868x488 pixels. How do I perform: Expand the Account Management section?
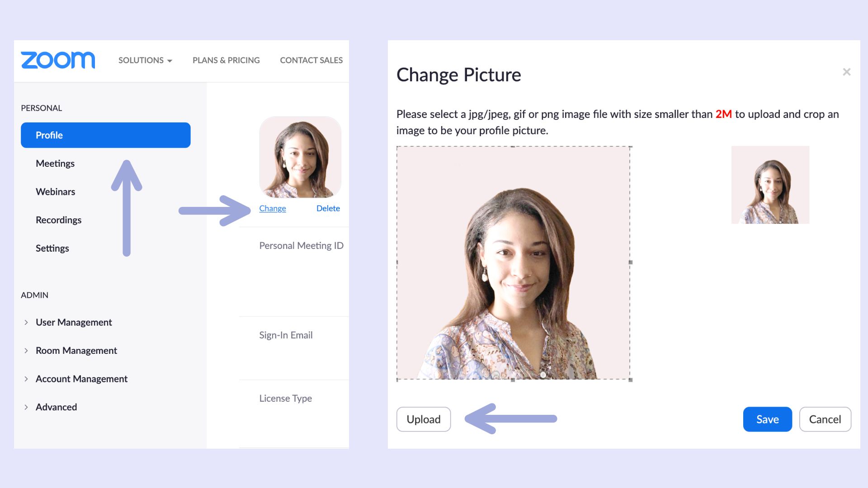(x=26, y=378)
